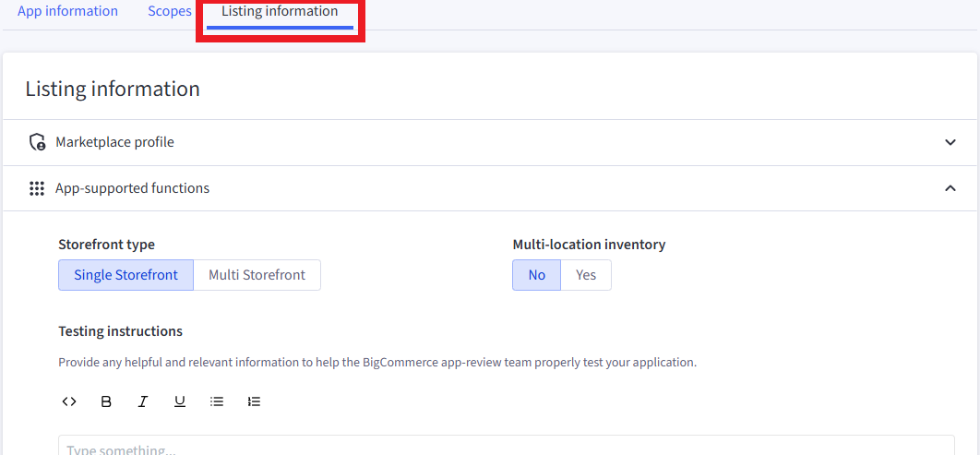Underline text in the testing instructions editor
980x455 pixels.
tap(180, 401)
